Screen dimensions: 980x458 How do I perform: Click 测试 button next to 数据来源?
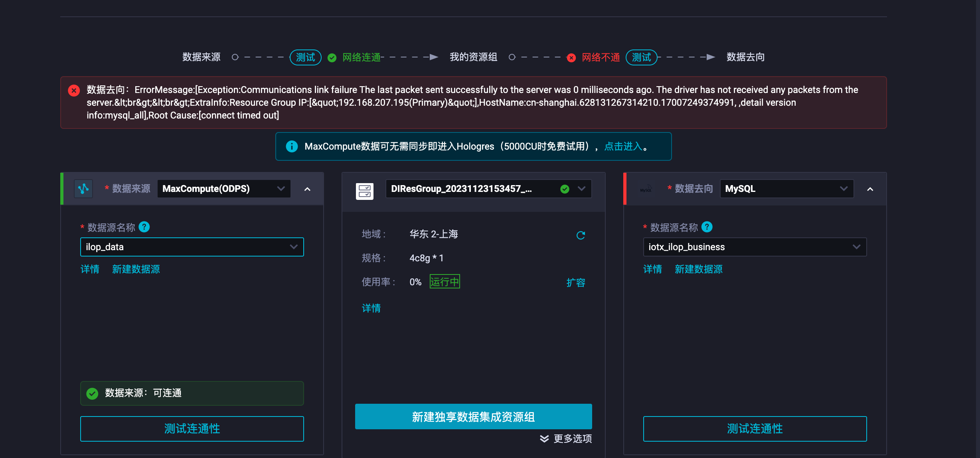tap(305, 57)
